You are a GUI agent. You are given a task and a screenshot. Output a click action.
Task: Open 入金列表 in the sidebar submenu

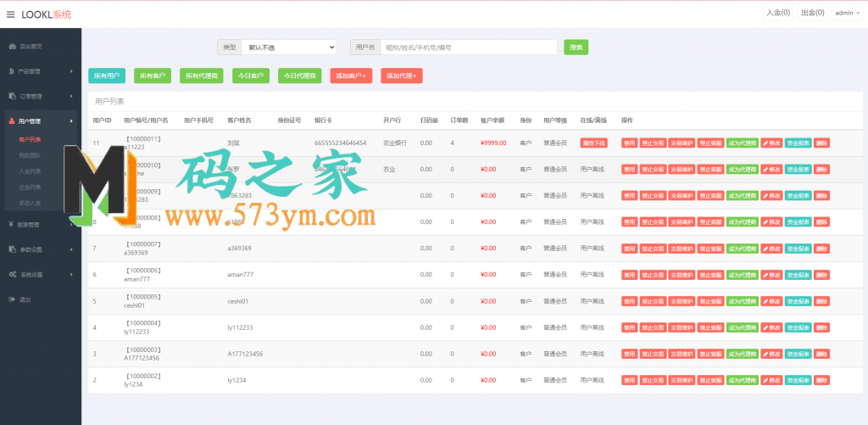click(30, 171)
